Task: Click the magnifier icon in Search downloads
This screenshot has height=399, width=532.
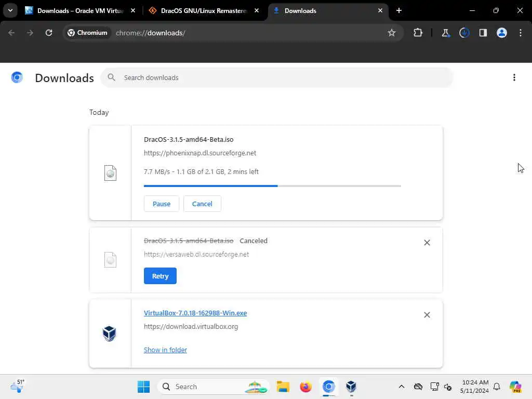Action: (111, 77)
